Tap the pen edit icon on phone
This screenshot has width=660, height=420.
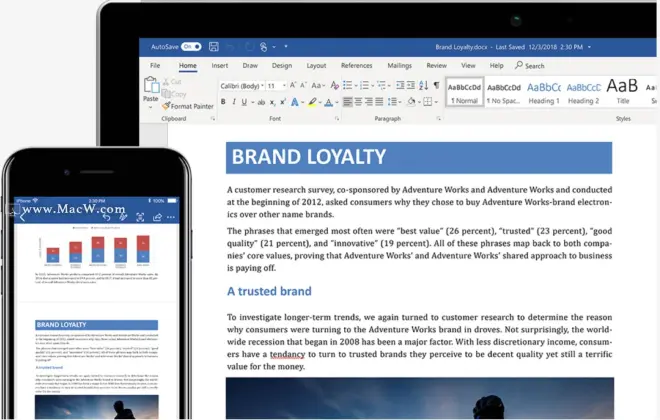click(x=123, y=217)
